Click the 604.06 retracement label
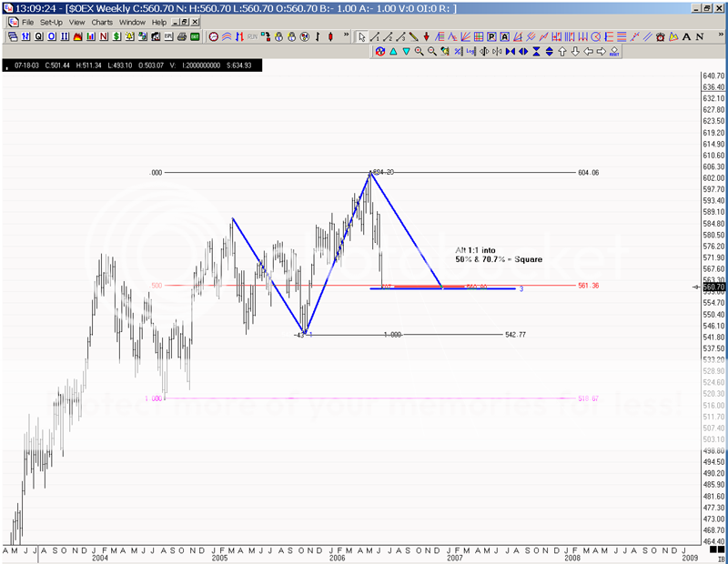Image resolution: width=728 pixels, height=564 pixels. [x=588, y=173]
